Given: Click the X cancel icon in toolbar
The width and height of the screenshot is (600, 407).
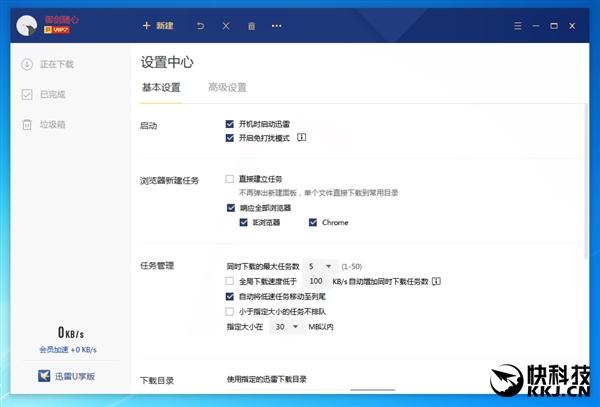Looking at the screenshot, I should point(226,25).
